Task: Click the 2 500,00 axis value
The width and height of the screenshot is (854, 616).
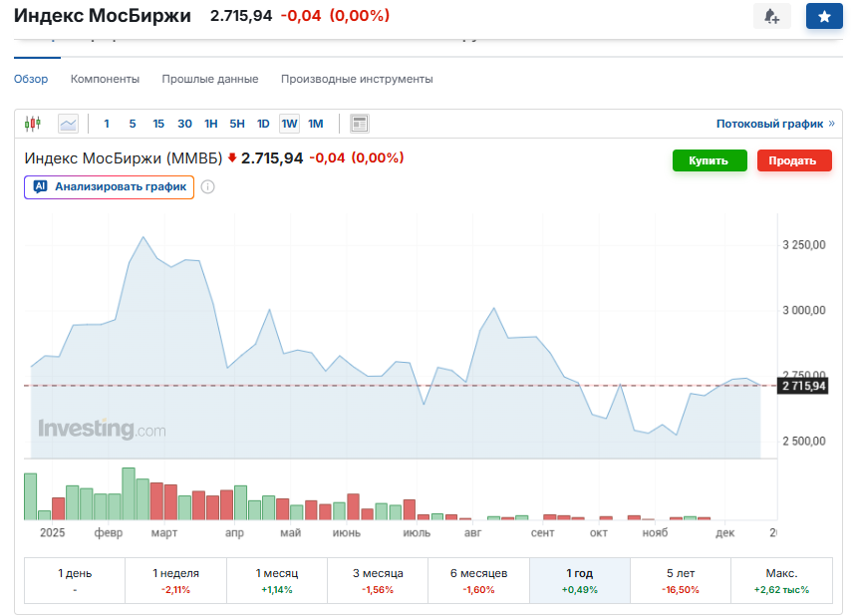Action: point(804,442)
